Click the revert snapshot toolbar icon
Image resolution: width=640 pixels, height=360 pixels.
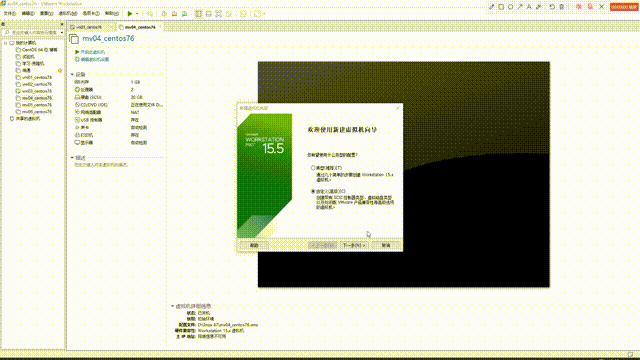(174, 13)
